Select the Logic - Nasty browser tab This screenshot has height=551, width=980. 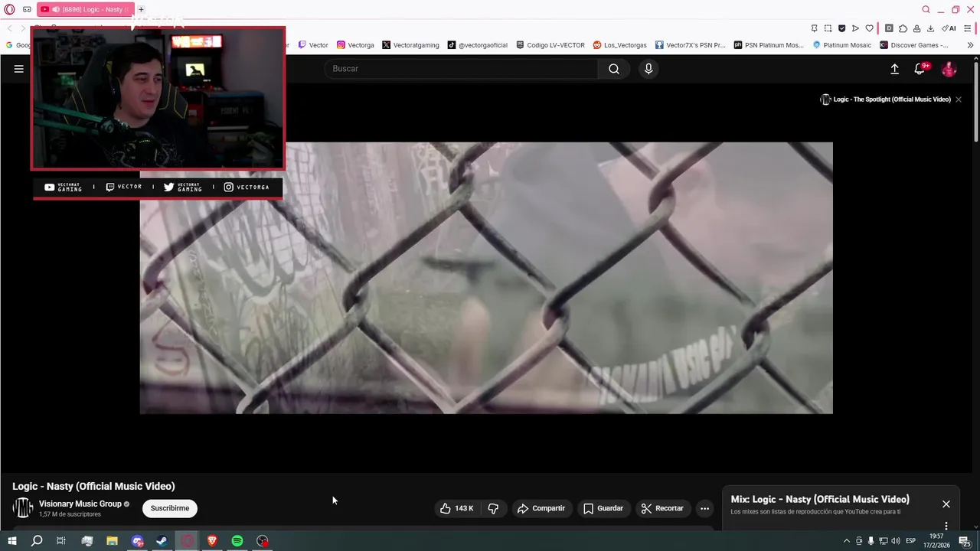coord(85,9)
